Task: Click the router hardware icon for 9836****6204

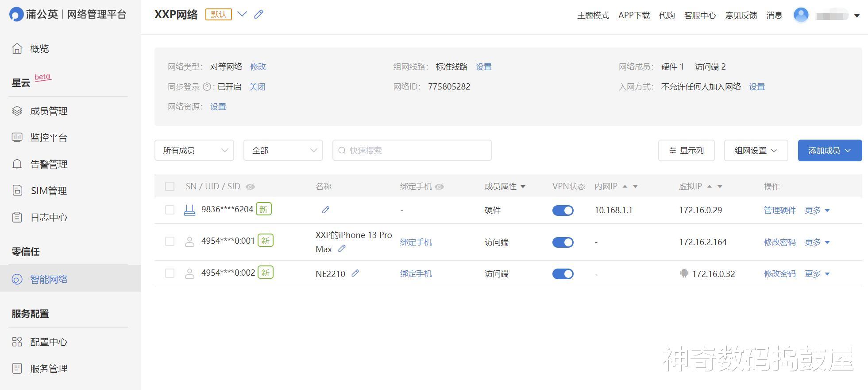Action: (x=189, y=210)
